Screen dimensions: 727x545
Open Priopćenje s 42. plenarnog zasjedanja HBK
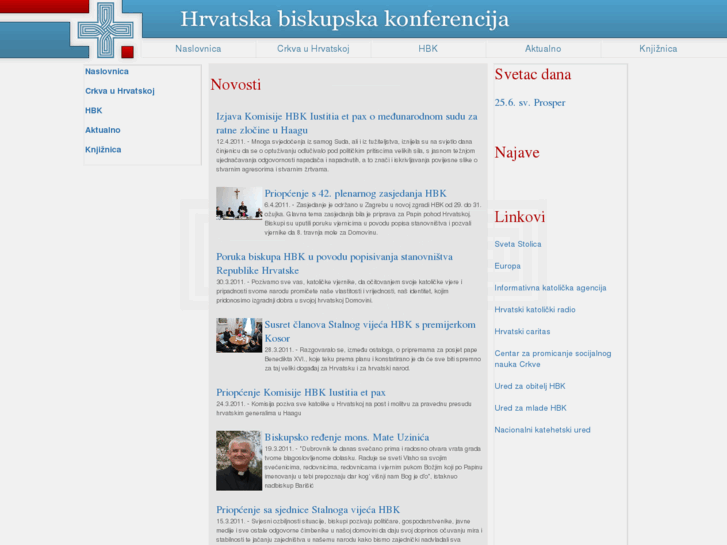click(355, 193)
